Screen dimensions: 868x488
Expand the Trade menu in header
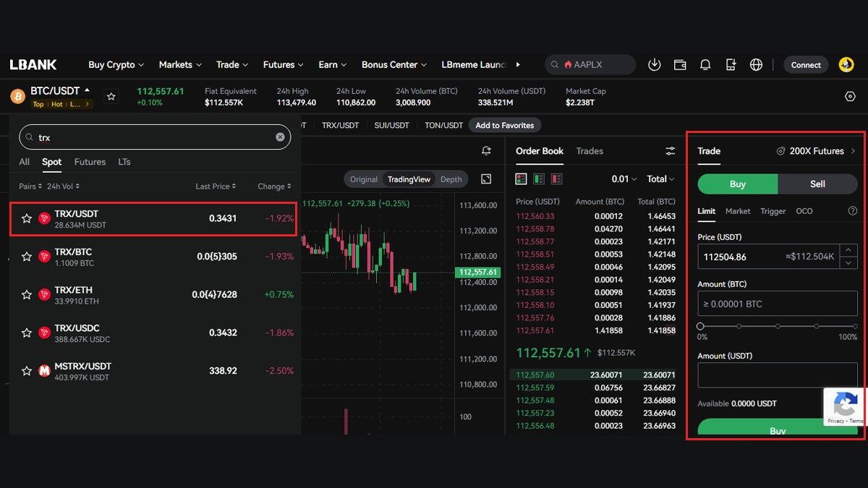[232, 64]
